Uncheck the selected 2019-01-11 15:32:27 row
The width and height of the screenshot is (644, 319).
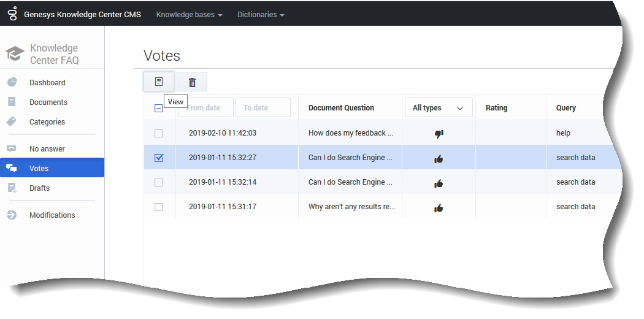[x=159, y=158]
